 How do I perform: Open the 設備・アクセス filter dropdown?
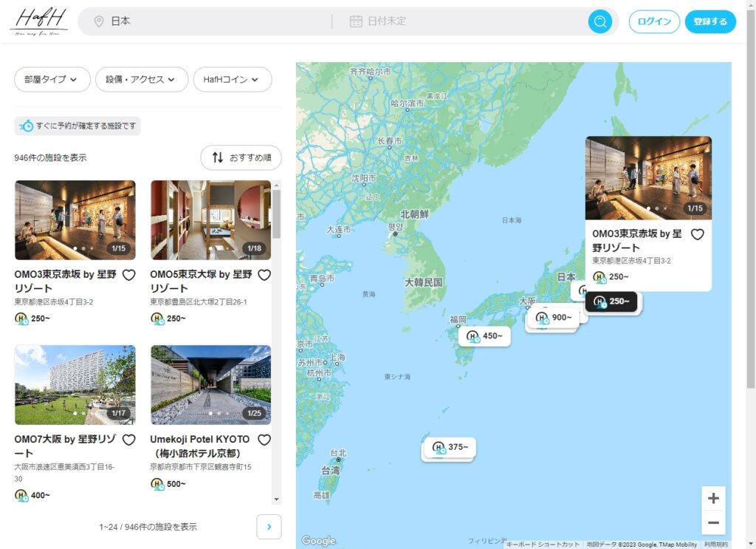(x=142, y=79)
